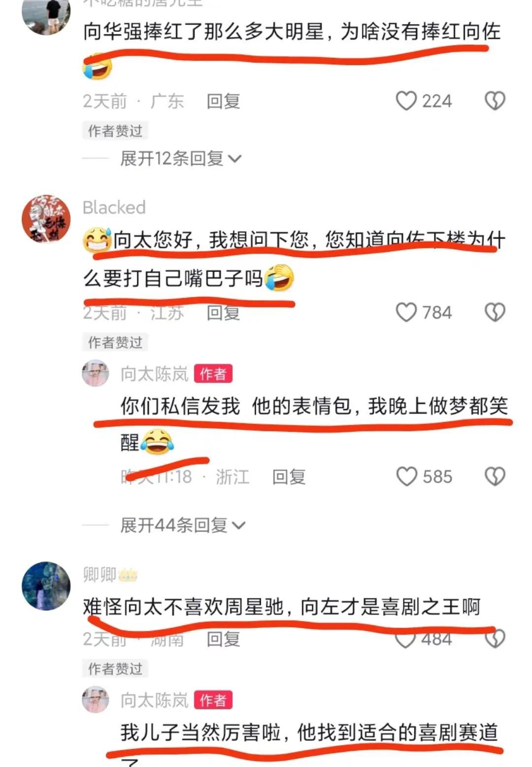Open 卿卿's profile avatar
532x767 pixels.
[x=46, y=586]
